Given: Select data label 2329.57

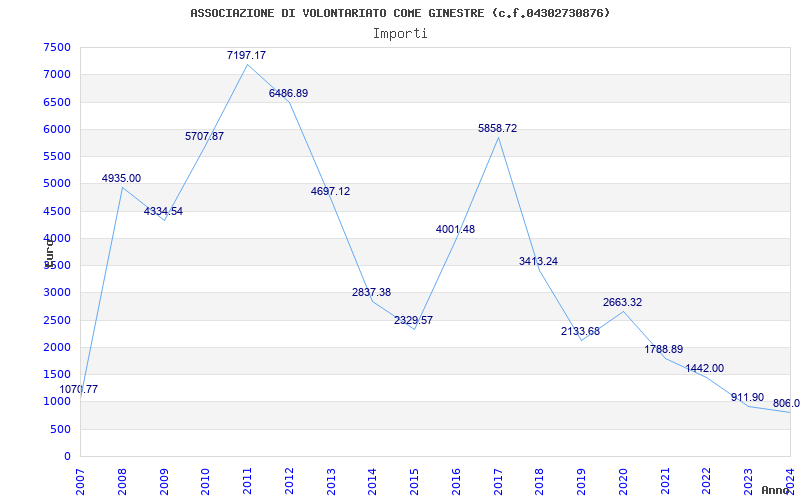Looking at the screenshot, I should tap(413, 320).
